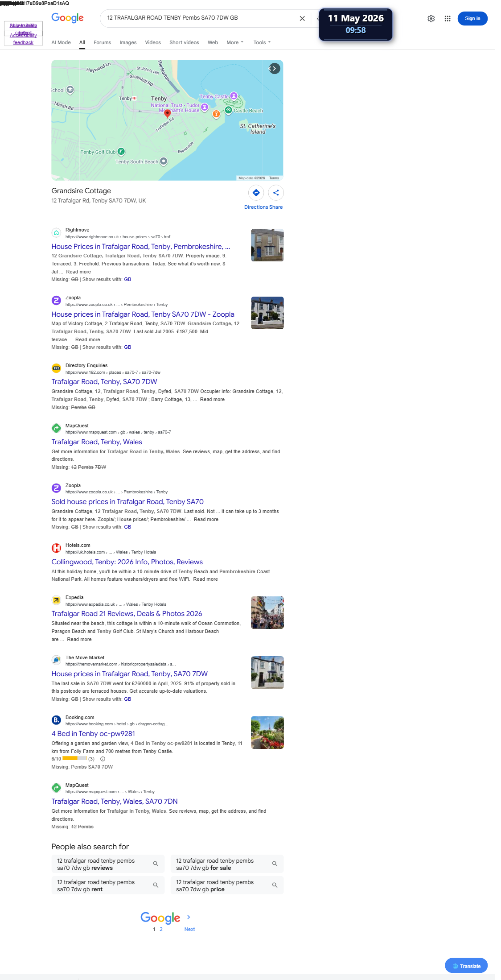Viewport: 501px width, 980px height.
Task: Click the Rightmove favicon
Action: tap(56, 233)
